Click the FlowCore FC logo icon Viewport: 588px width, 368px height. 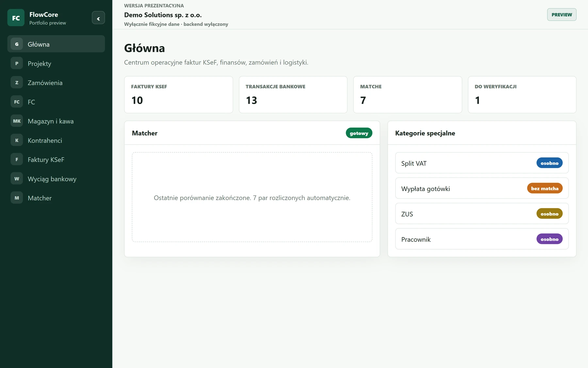coord(16,18)
